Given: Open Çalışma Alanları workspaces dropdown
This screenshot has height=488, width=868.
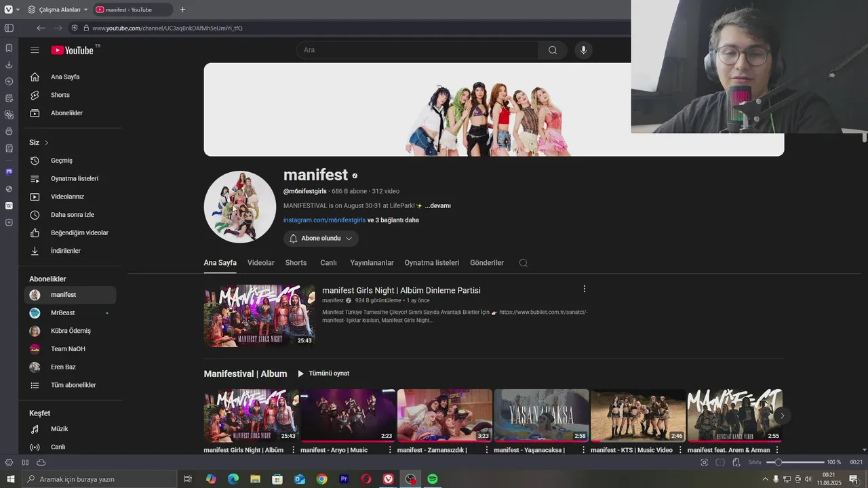Looking at the screenshot, I should pyautogui.click(x=58, y=9).
